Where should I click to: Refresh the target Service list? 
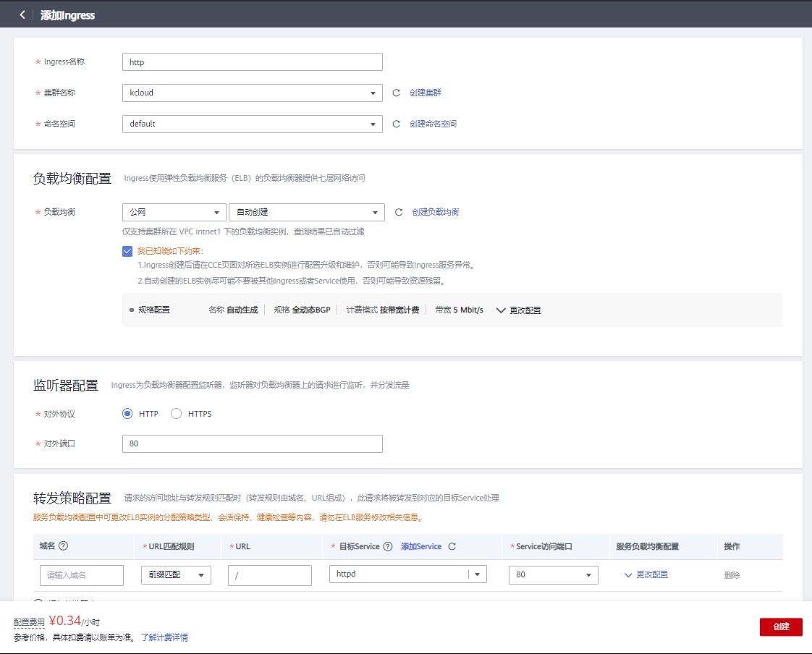coord(452,546)
